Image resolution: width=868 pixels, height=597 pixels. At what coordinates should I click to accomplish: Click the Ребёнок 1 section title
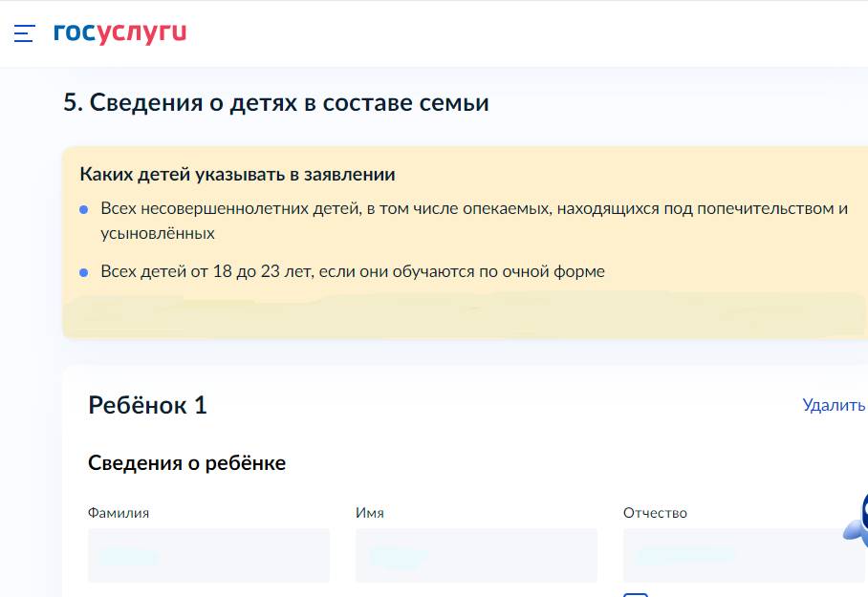pyautogui.click(x=148, y=405)
